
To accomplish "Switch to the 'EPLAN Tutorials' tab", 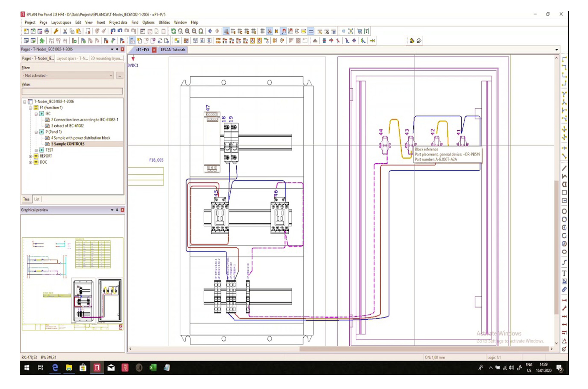I will click(x=173, y=50).
